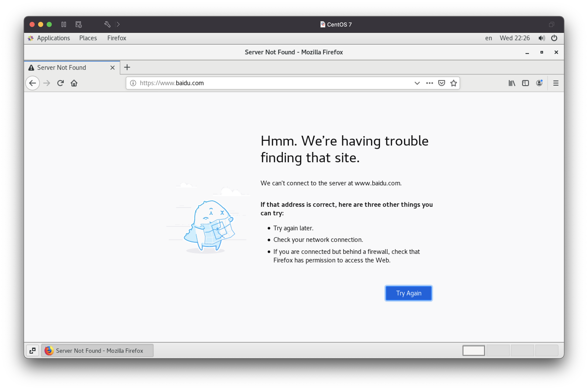Click the 'Check your network connection.' text
The height and width of the screenshot is (390, 588).
(318, 240)
